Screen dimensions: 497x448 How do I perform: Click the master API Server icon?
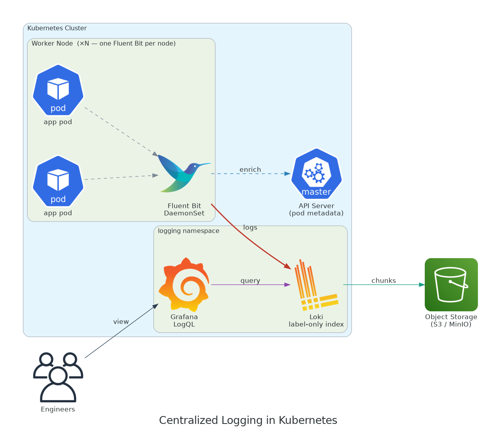[x=317, y=174]
